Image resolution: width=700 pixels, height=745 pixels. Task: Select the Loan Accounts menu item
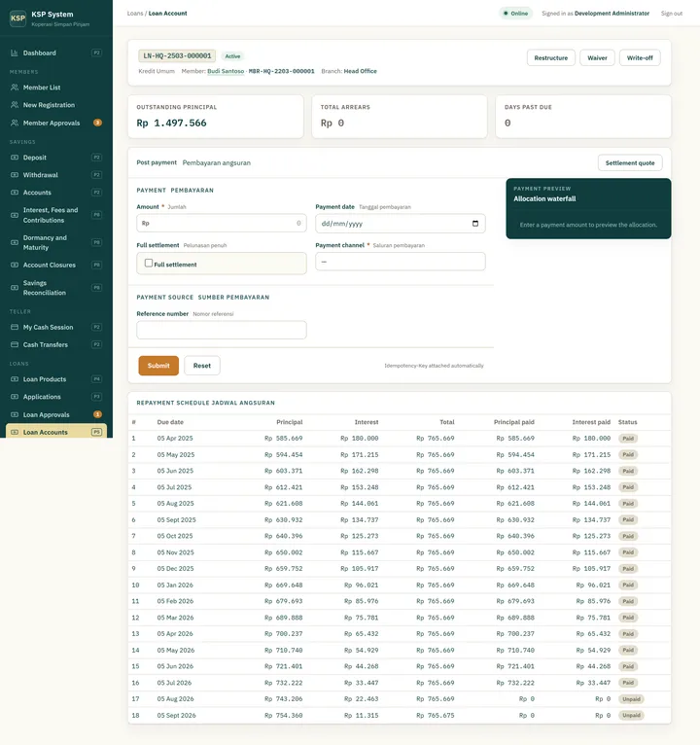pos(56,433)
